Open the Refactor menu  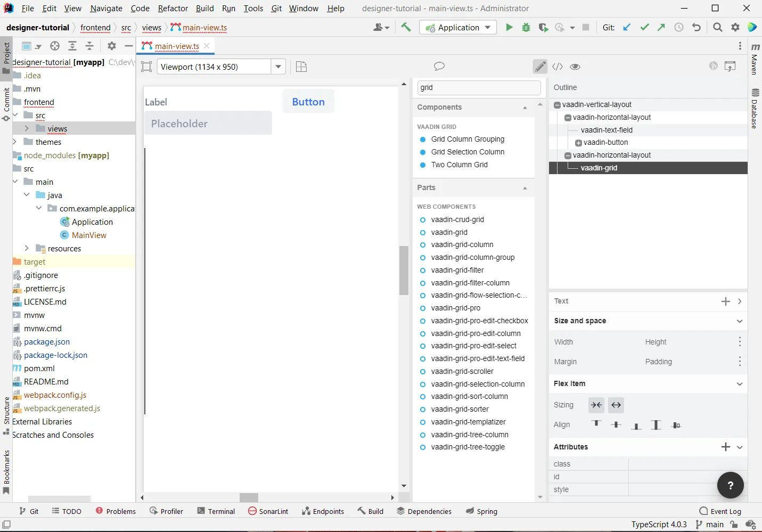173,9
